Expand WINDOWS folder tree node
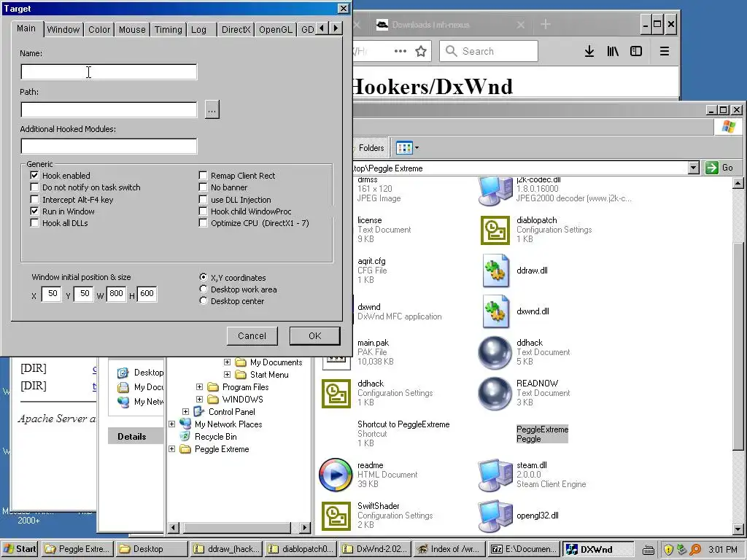 click(199, 400)
